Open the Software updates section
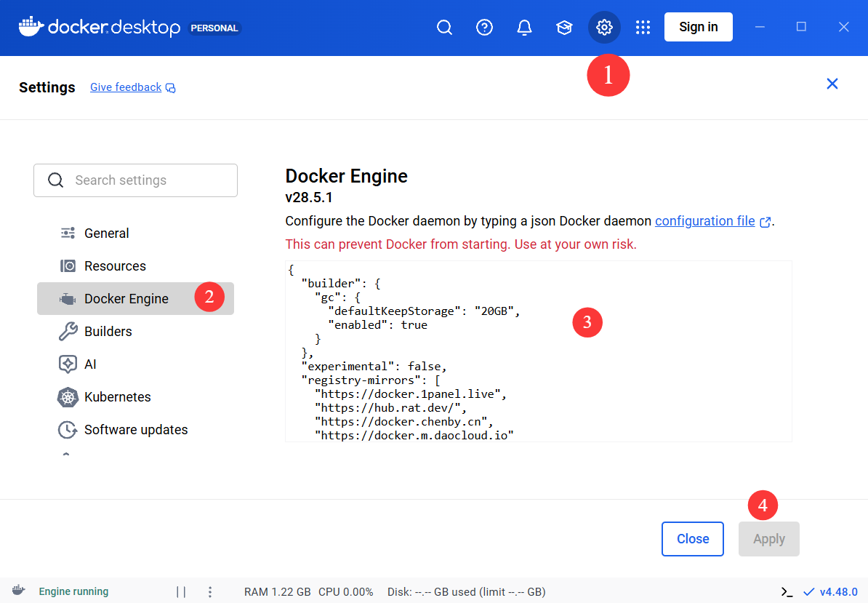 [136, 430]
